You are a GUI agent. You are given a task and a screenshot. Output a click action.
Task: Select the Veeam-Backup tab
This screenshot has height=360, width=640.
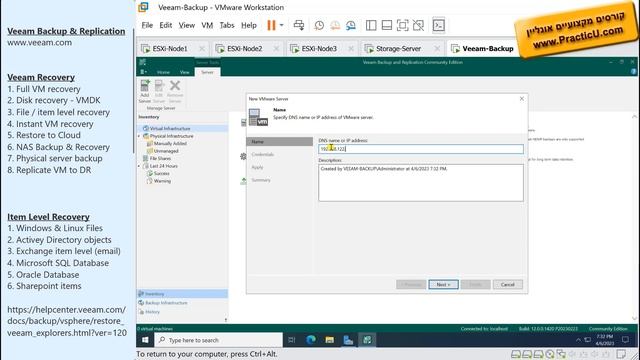click(487, 49)
